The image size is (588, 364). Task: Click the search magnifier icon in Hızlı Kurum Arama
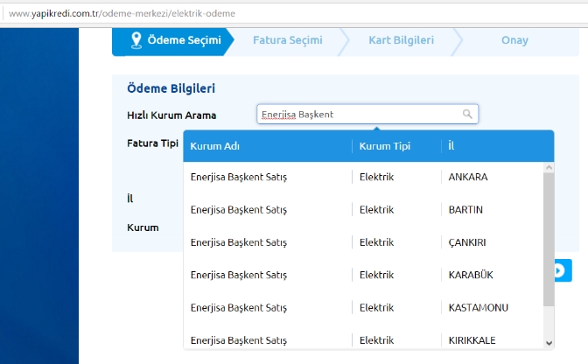click(467, 114)
